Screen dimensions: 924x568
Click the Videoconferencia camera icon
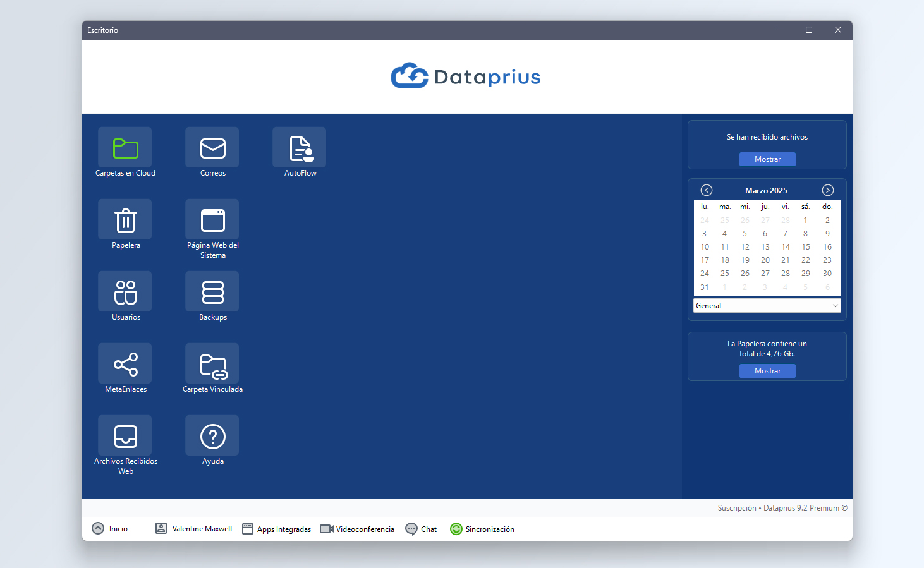[x=327, y=529]
